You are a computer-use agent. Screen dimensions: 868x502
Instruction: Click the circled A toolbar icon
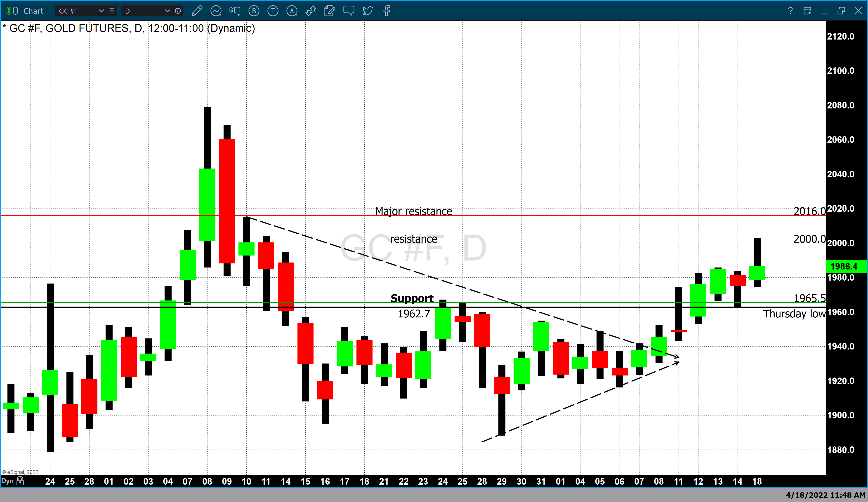(x=292, y=11)
